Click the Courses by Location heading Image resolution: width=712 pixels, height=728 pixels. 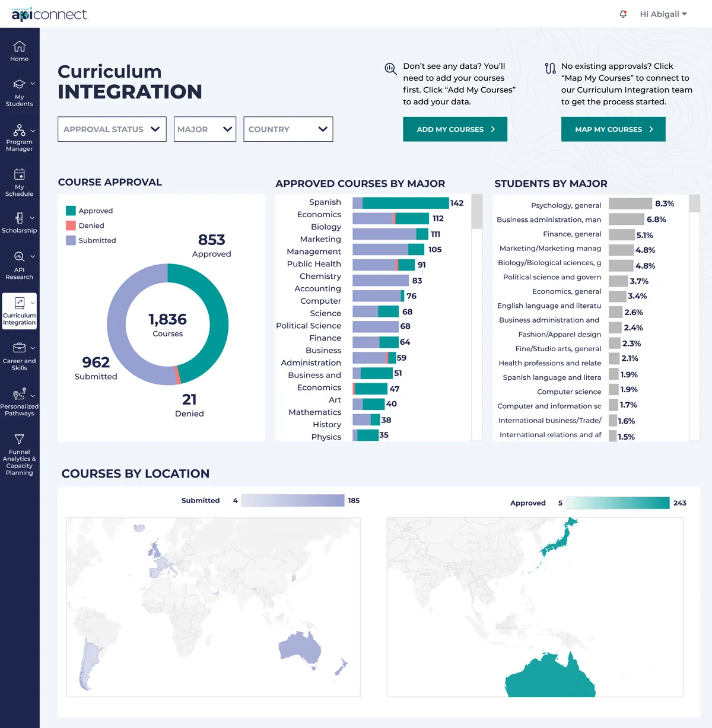(135, 473)
